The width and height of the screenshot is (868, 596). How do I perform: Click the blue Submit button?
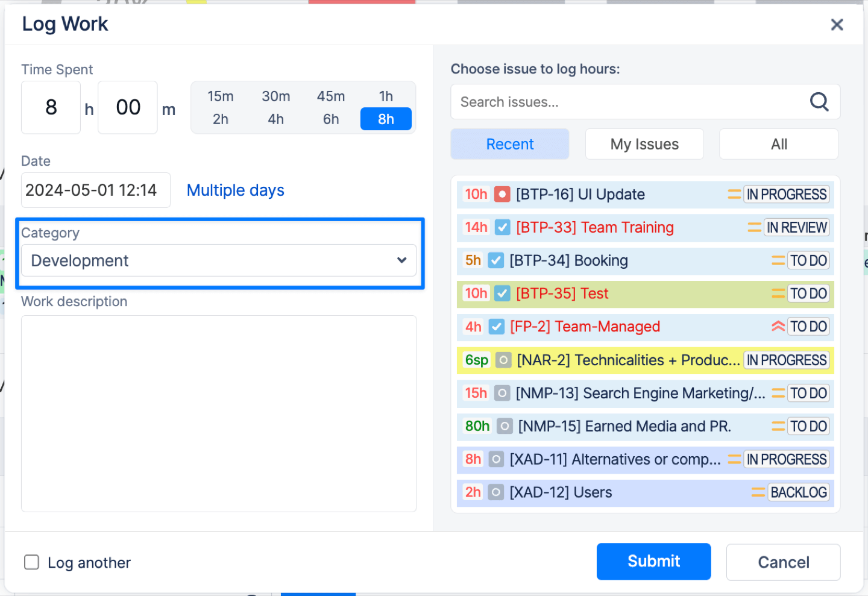pyautogui.click(x=653, y=562)
